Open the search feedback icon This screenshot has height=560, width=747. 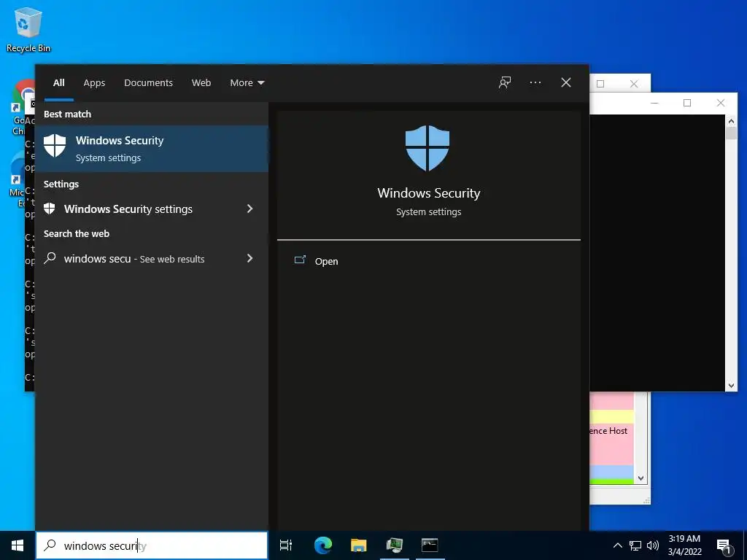click(505, 82)
